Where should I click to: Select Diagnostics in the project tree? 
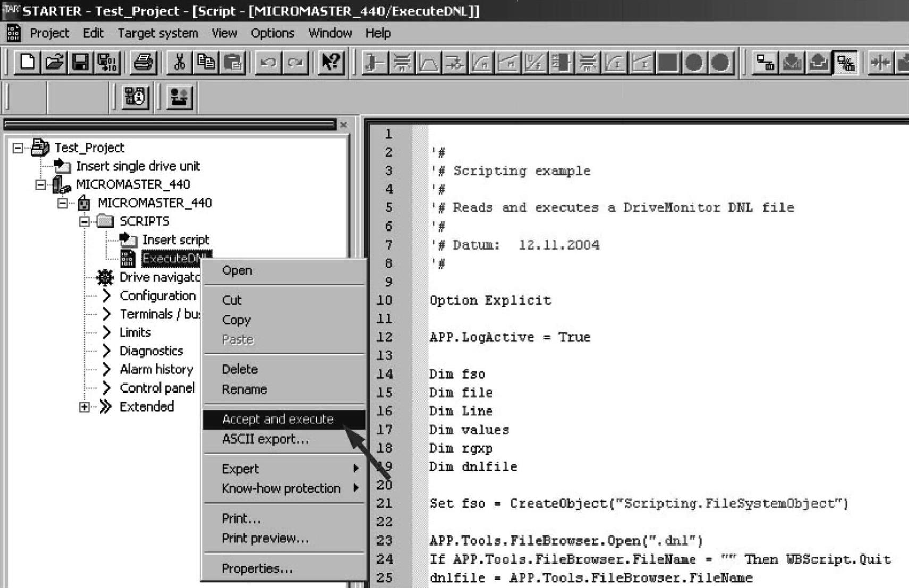(x=151, y=351)
